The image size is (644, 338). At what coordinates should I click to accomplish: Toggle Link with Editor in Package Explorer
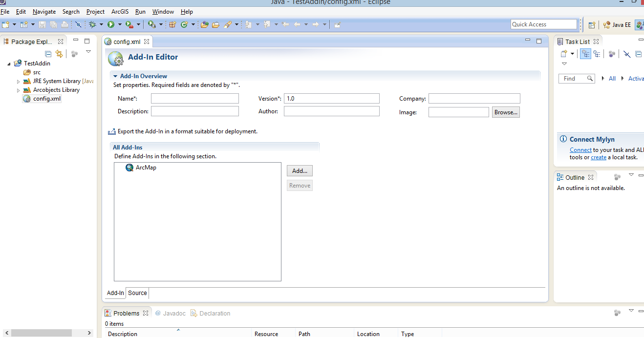point(59,54)
